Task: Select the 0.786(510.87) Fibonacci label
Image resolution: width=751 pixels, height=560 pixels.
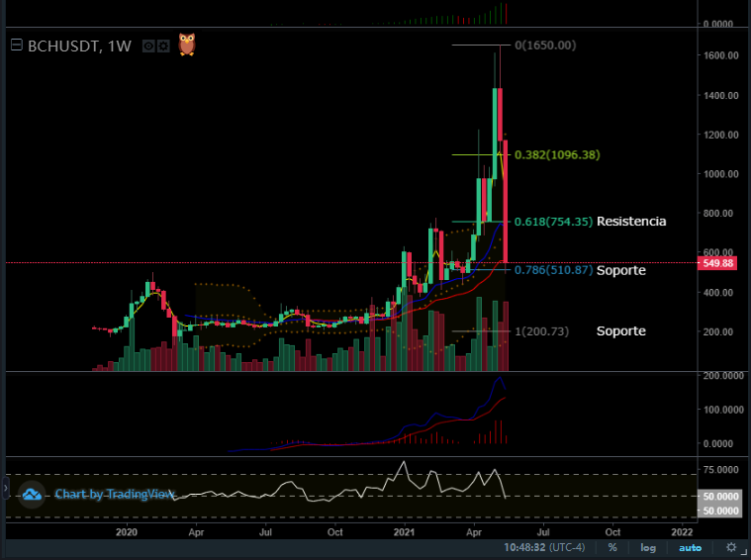Action: click(x=553, y=270)
